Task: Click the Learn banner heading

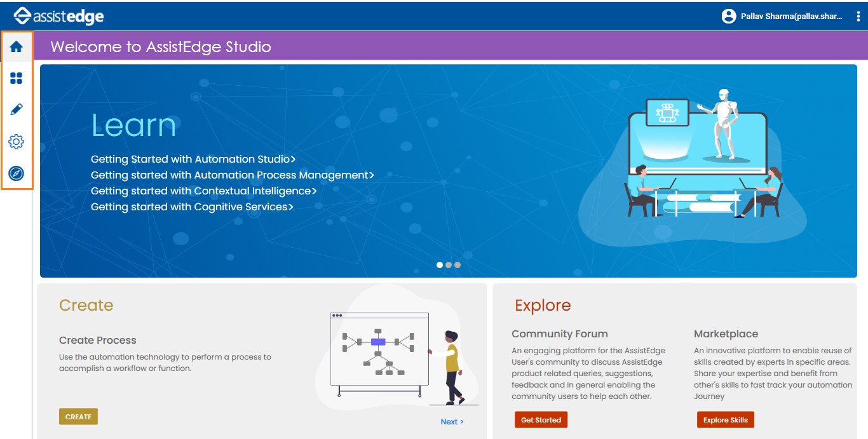Action: [133, 126]
